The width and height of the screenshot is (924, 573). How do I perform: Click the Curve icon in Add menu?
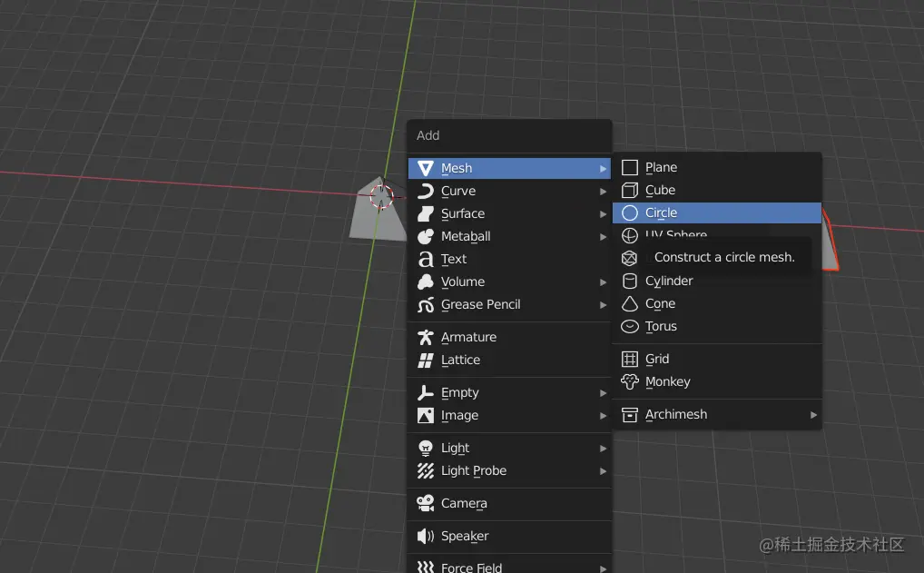coord(426,191)
